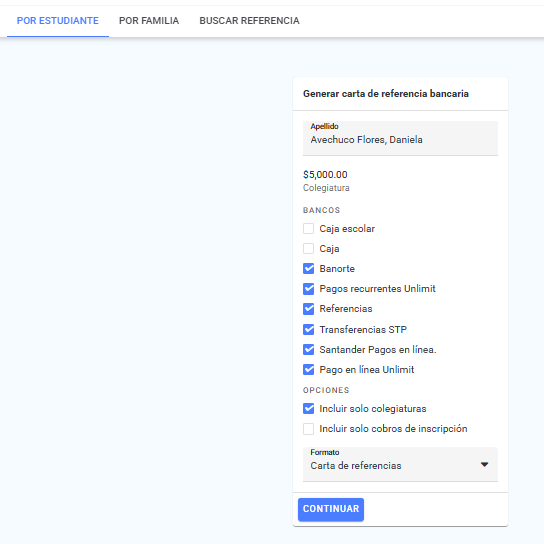The image size is (544, 544).
Task: Uncheck the Referencias checkbox
Action: point(308,309)
